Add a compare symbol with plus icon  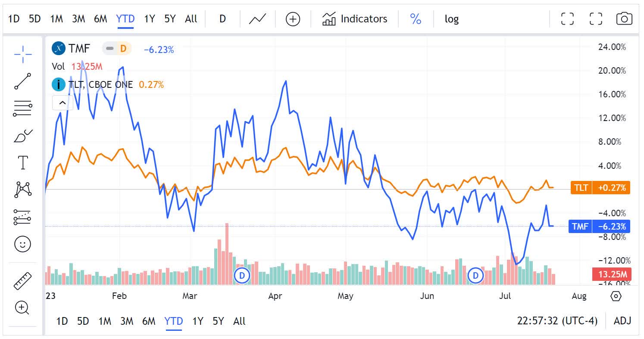tap(293, 19)
